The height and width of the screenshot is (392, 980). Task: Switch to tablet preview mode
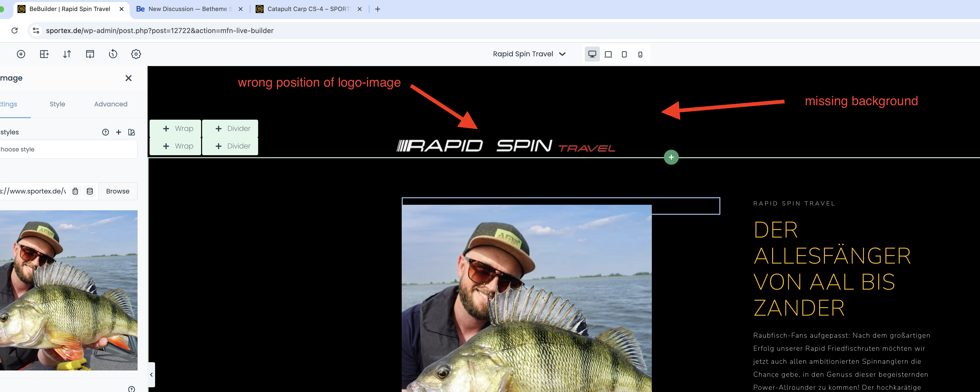[x=624, y=54]
